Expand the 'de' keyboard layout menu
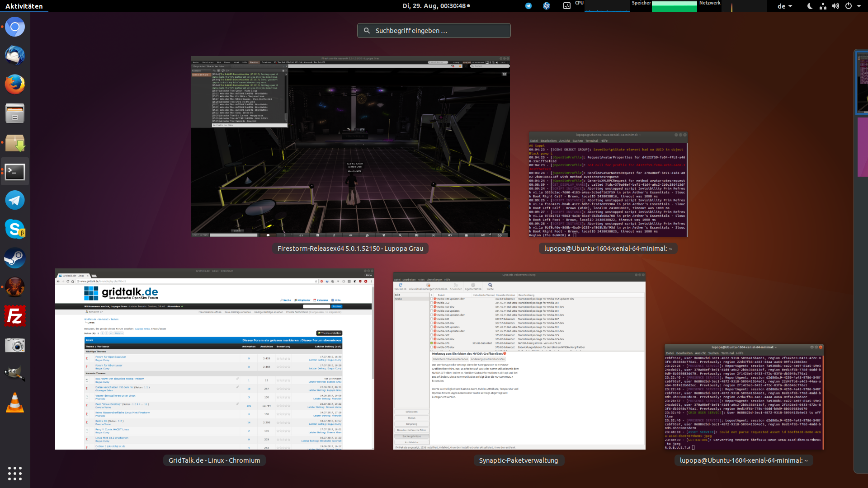Viewport: 868px width, 488px height. 785,6
